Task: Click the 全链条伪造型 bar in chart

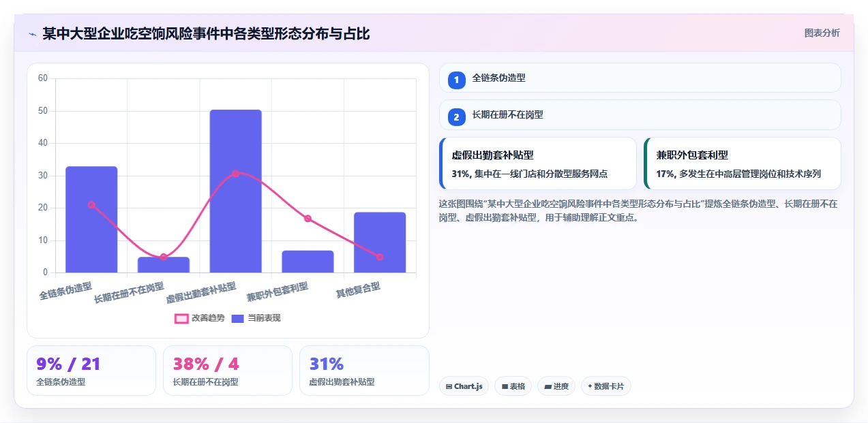Action: coord(91,219)
